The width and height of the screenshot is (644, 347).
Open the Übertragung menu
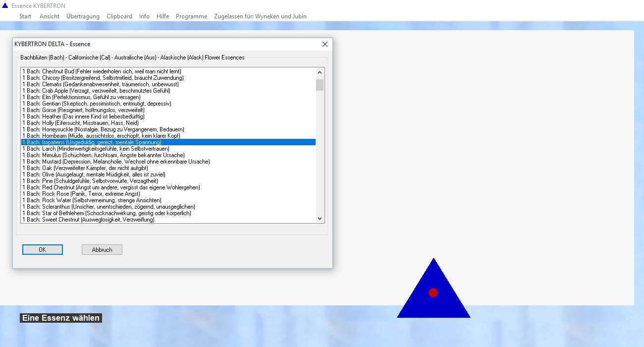pos(83,16)
